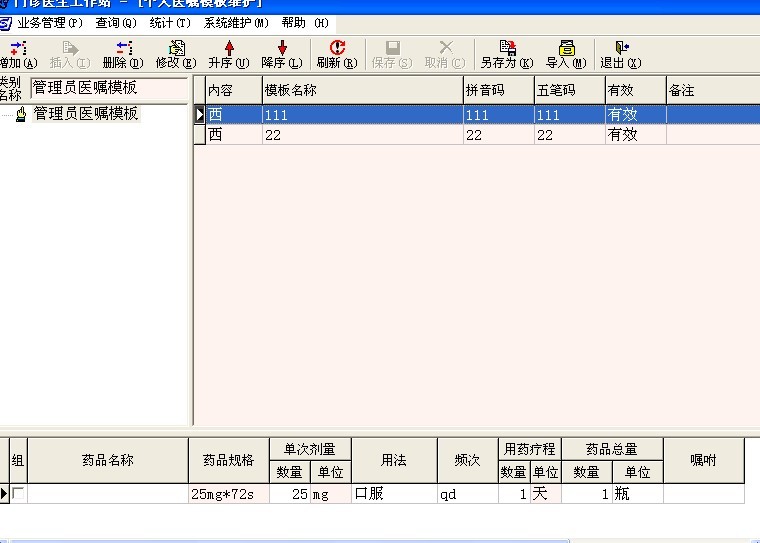The image size is (760, 543).
Task: Click the horizontal scrollbar at window bottom
Action: 290,541
